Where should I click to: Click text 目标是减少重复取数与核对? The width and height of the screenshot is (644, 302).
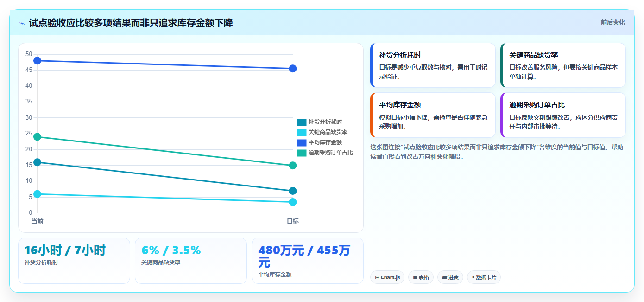click(415, 68)
